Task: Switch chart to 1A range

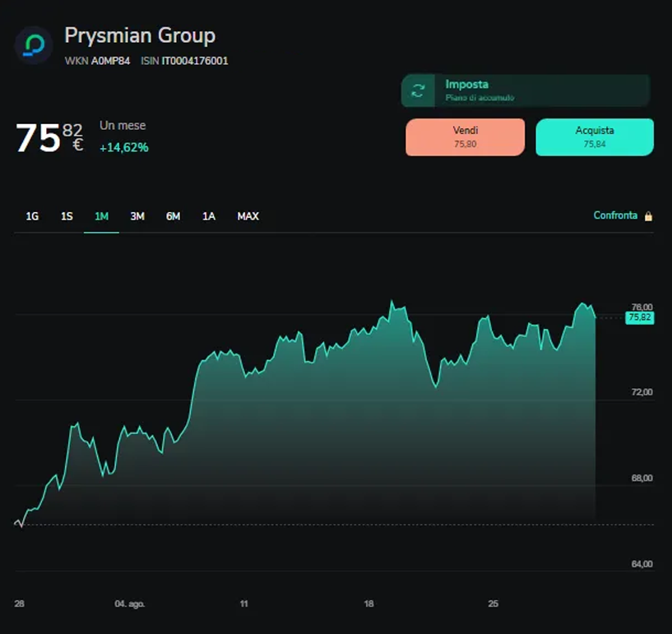Action: [209, 216]
